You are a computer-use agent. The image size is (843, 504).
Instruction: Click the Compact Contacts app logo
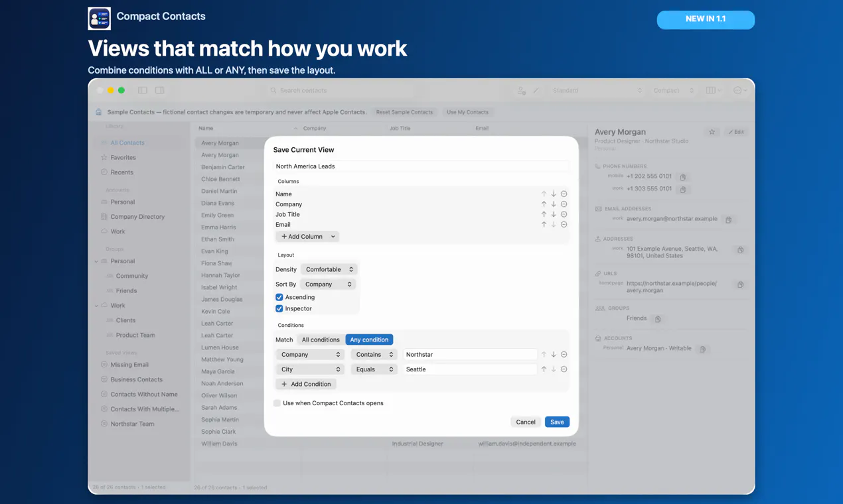click(x=100, y=19)
